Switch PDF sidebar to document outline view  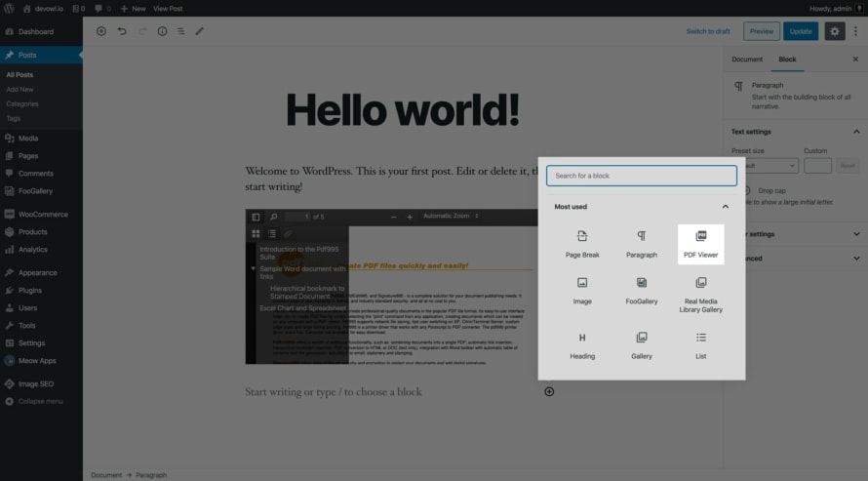point(272,234)
